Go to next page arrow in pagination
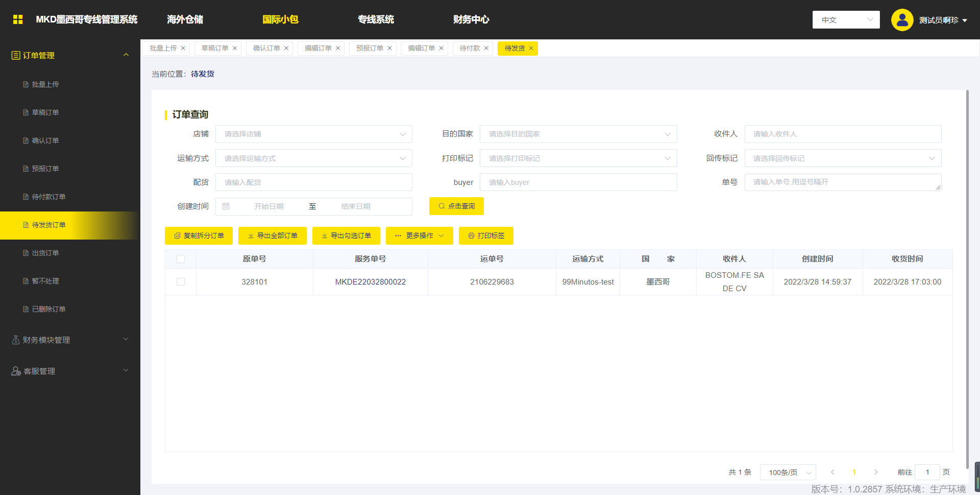The height and width of the screenshot is (495, 980). click(876, 472)
